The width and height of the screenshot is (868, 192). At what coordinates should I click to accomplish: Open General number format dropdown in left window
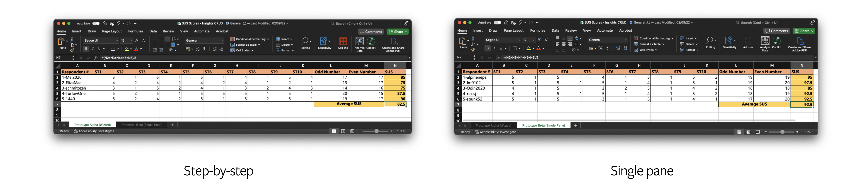tap(222, 41)
